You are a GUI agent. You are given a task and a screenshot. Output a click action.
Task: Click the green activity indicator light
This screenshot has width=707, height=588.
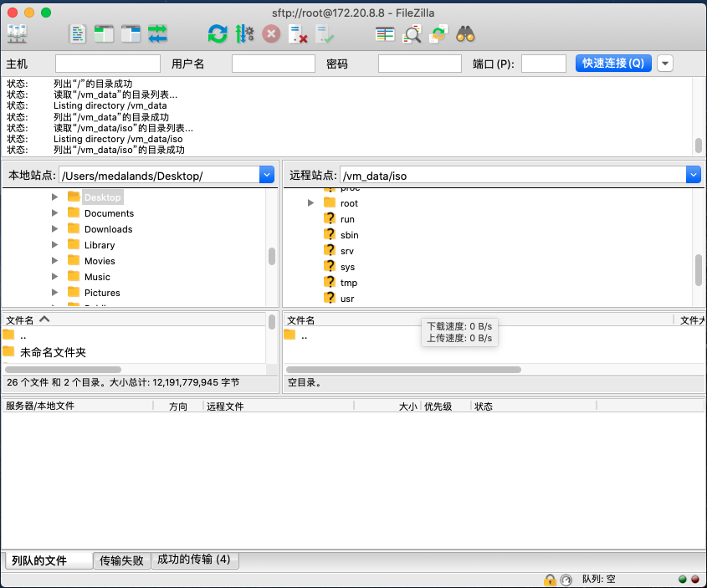(683, 580)
